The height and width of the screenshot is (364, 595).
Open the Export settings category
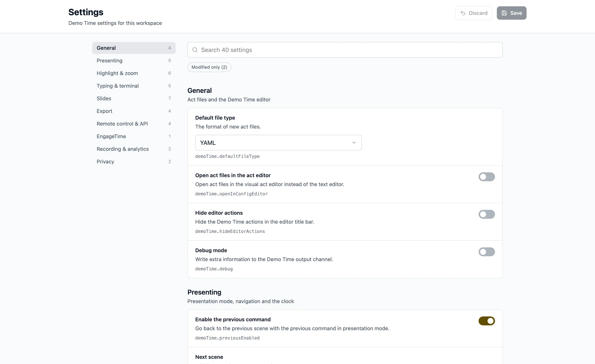134,111
